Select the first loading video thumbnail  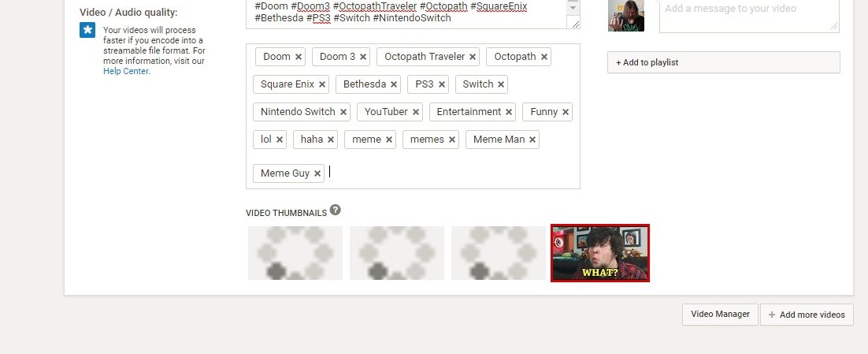pyautogui.click(x=295, y=253)
